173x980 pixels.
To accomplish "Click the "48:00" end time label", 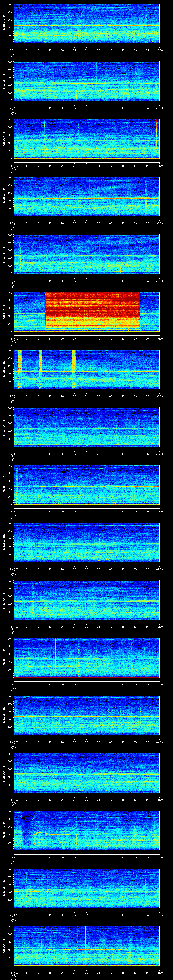I will click(x=160, y=973).
